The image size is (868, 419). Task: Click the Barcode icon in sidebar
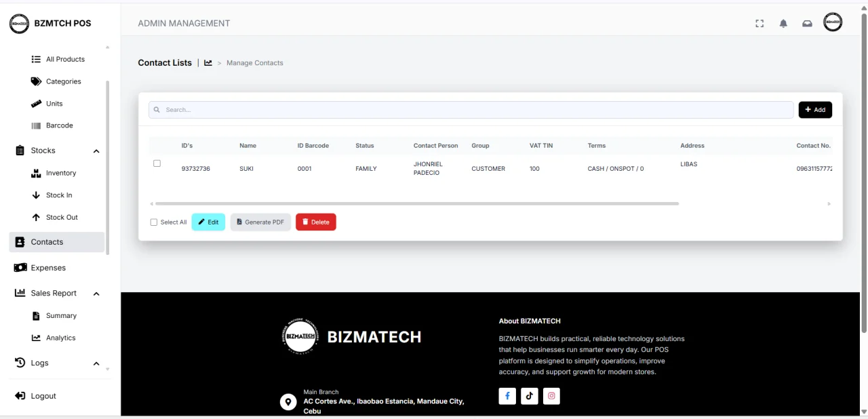[x=36, y=125]
